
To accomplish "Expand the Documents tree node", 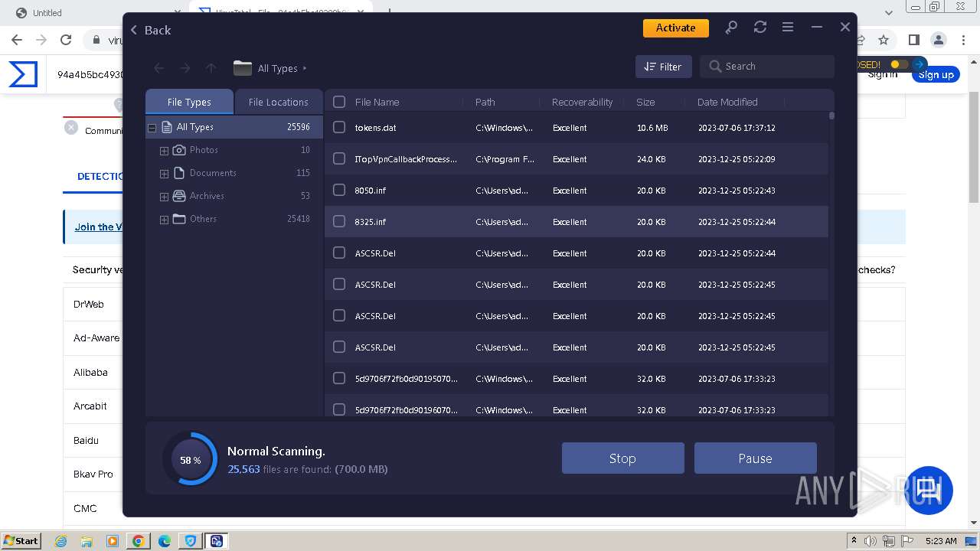I will 164,174.
